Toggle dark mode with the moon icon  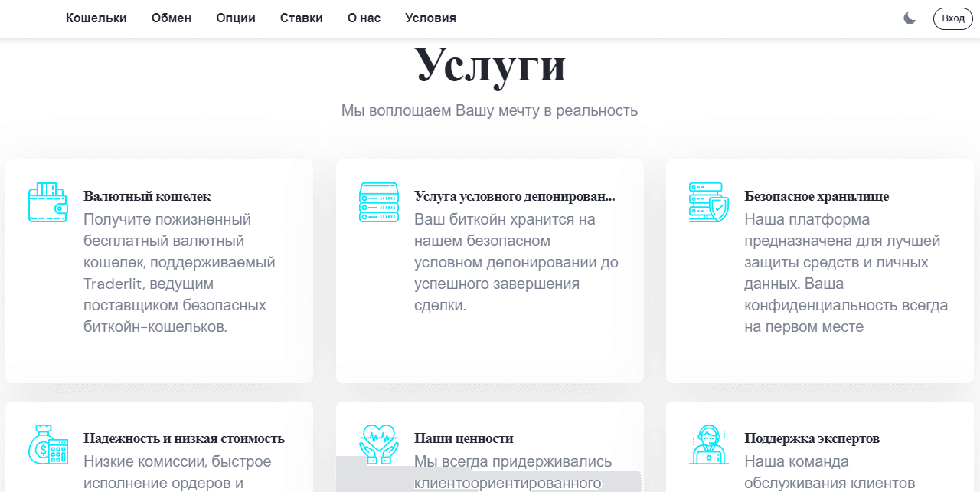[x=910, y=18]
